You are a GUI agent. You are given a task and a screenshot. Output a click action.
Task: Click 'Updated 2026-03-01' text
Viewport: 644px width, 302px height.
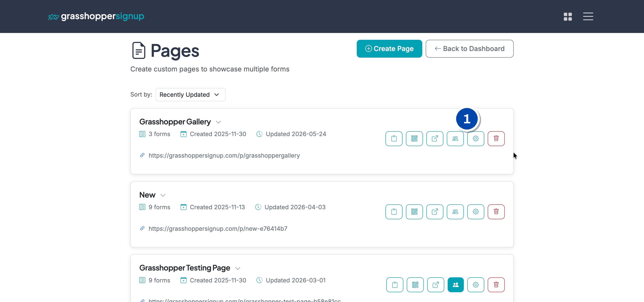296,280
